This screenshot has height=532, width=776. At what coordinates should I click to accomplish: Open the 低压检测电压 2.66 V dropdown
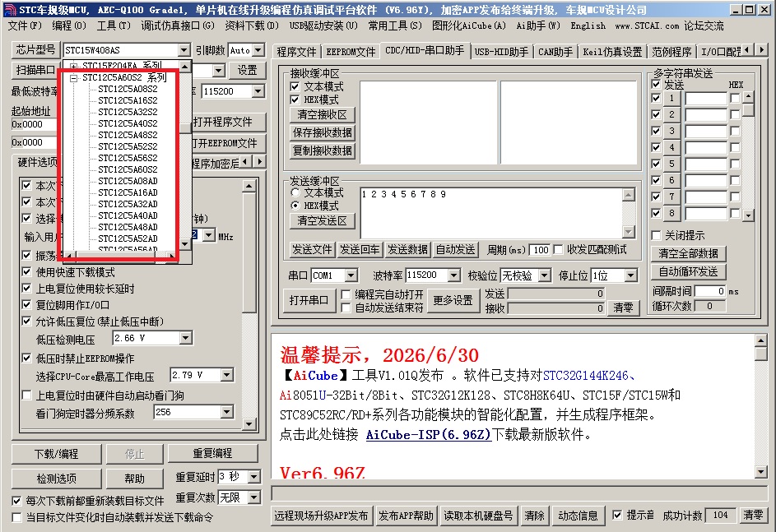coord(186,338)
